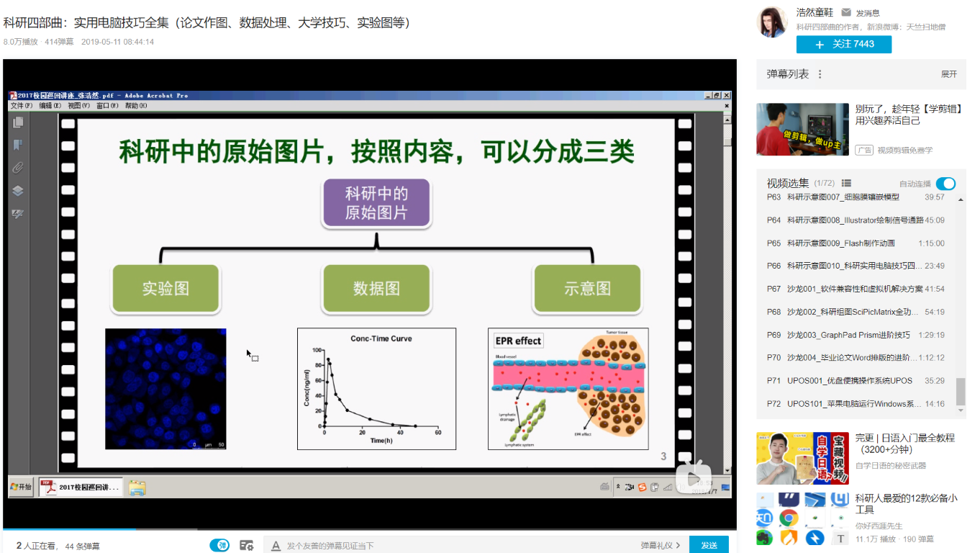The width and height of the screenshot is (980, 553).
Task: Select the 2017校园巡回讲 taskbar item
Action: tap(81, 487)
